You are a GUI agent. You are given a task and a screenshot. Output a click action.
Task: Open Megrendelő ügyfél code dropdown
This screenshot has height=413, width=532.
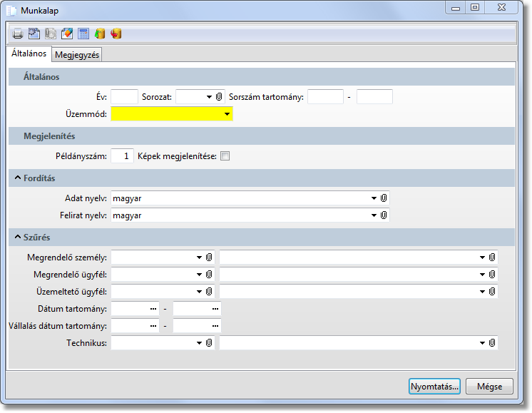tap(199, 275)
